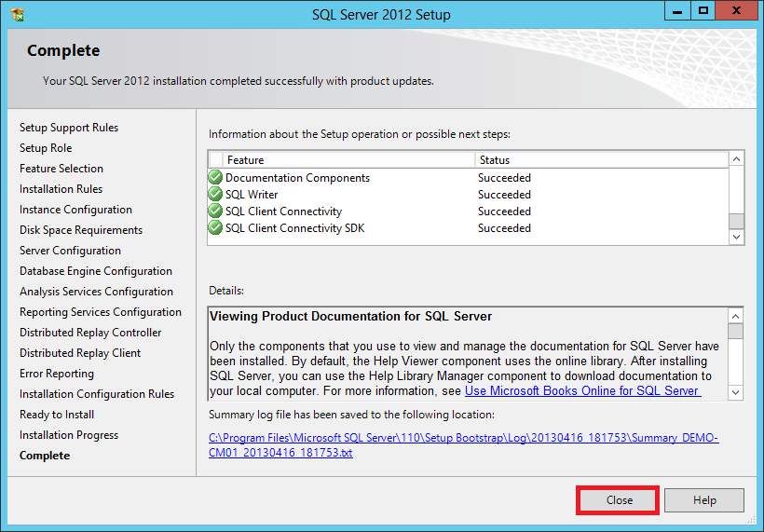The width and height of the screenshot is (764, 532).
Task: Click green checkmark beside Documentation Components
Action: [215, 178]
